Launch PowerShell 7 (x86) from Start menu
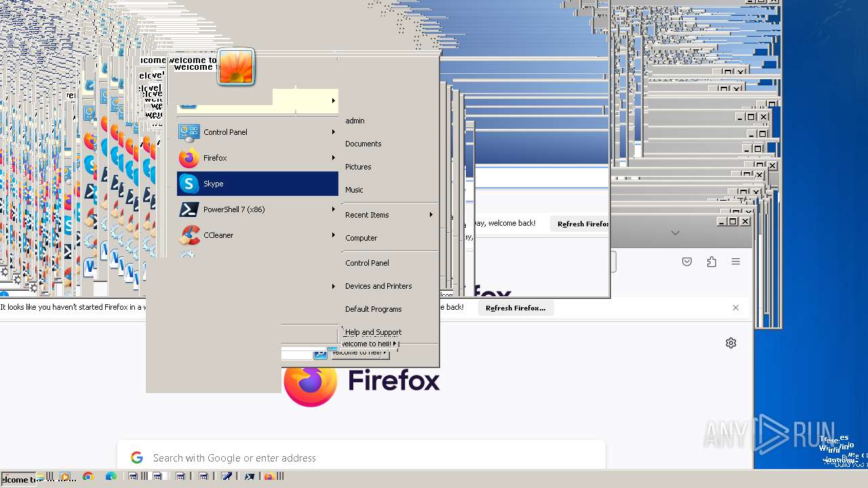 [258, 209]
